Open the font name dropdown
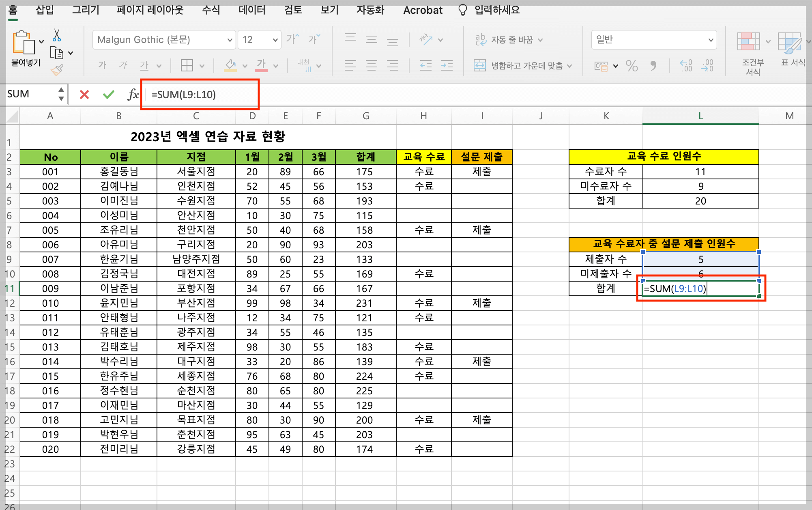This screenshot has width=812, height=510. pos(230,39)
